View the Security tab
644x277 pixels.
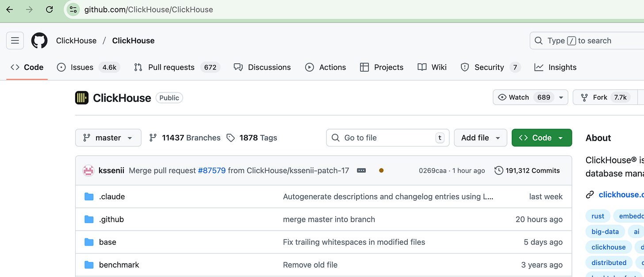[490, 67]
